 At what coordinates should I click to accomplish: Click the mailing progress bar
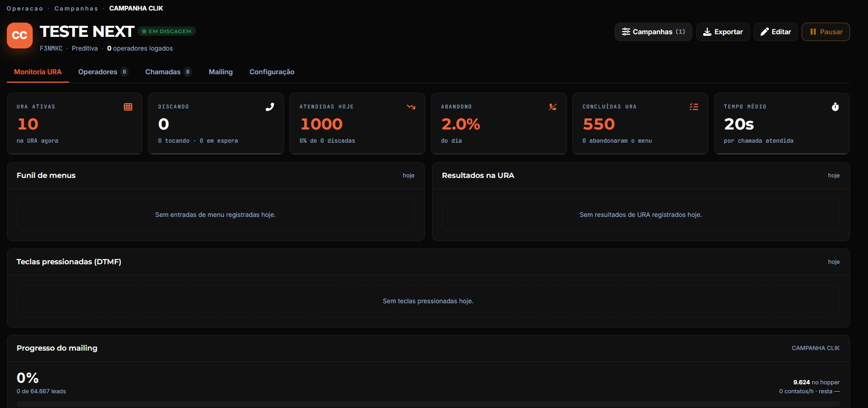pos(428,404)
